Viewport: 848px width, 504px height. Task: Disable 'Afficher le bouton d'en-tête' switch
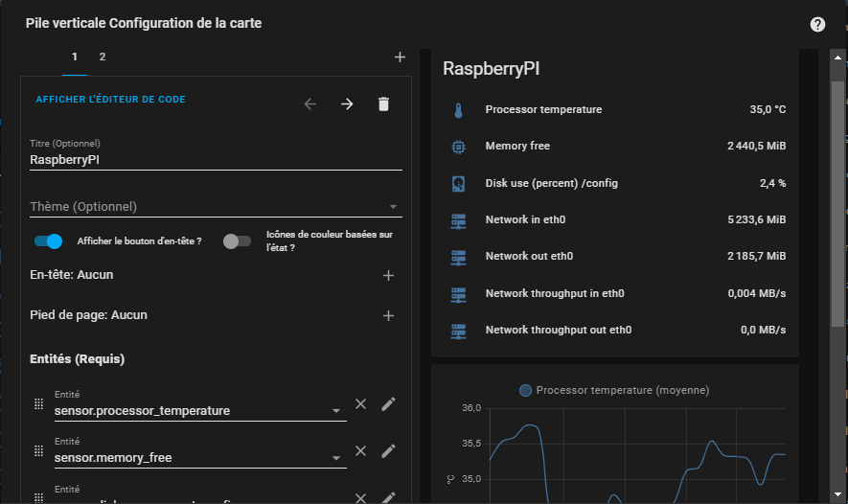pos(48,241)
